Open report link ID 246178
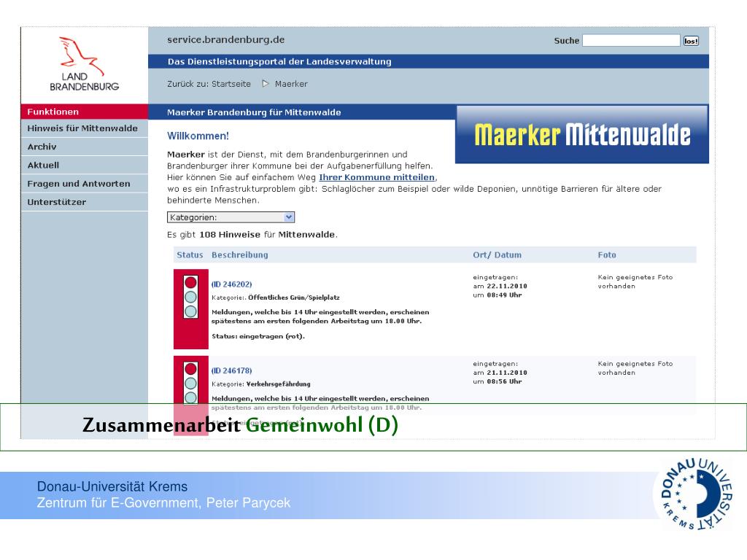 tap(231, 370)
